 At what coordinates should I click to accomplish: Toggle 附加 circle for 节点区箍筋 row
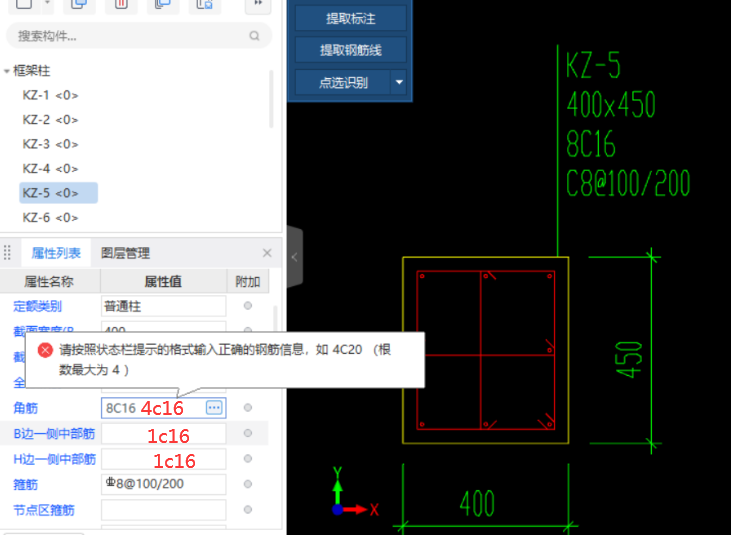248,510
